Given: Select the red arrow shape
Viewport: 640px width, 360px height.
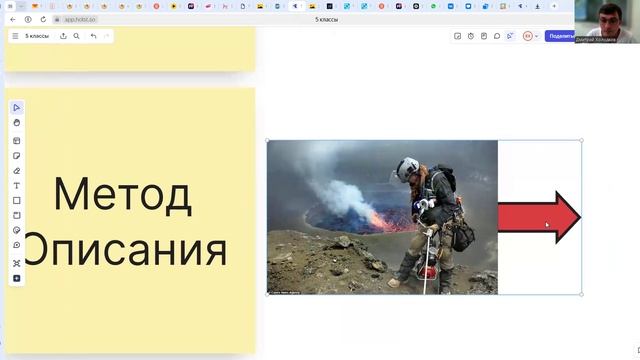Looking at the screenshot, I should pyautogui.click(x=539, y=217).
